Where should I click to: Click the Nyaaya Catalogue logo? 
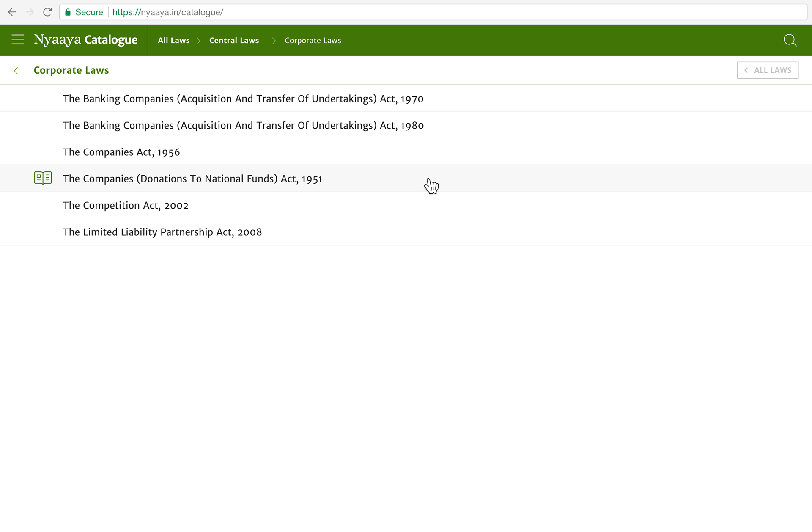[x=86, y=40]
